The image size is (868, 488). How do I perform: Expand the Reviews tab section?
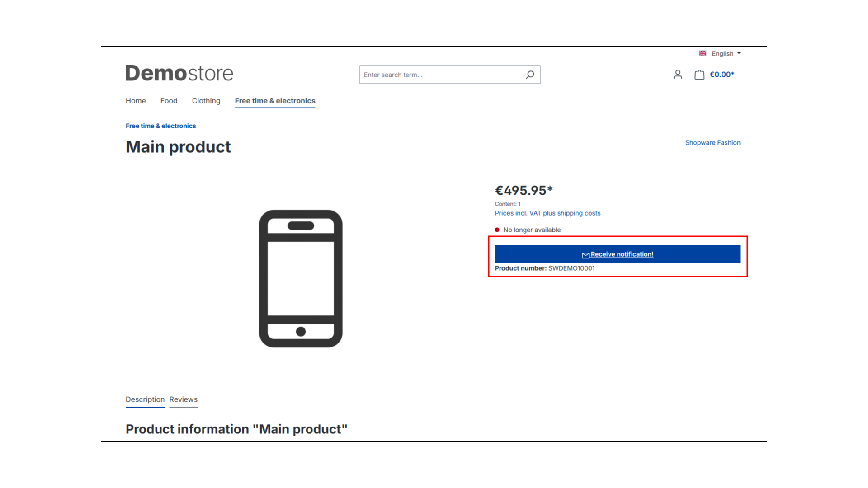183,399
